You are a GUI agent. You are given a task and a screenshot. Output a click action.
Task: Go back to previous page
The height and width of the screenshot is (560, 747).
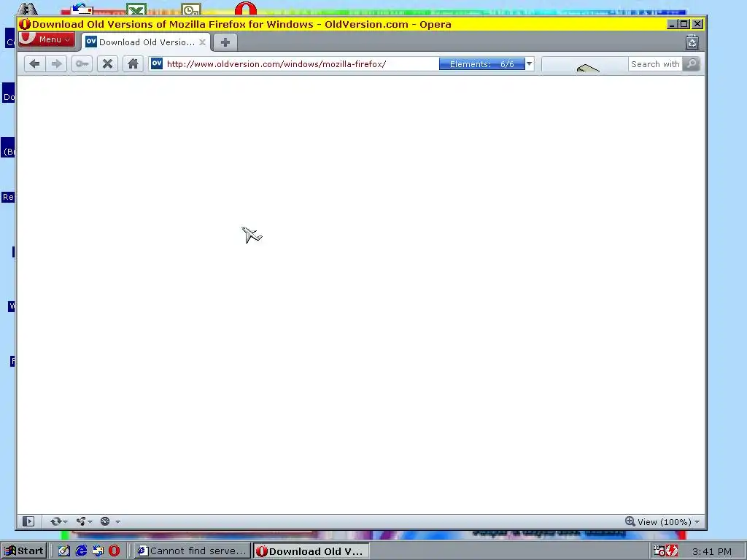point(34,64)
